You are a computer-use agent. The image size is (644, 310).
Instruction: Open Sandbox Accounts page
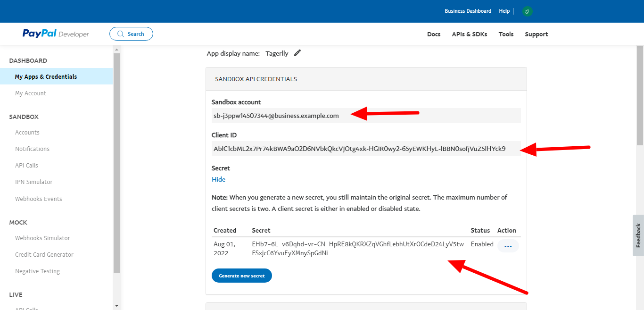coord(27,133)
